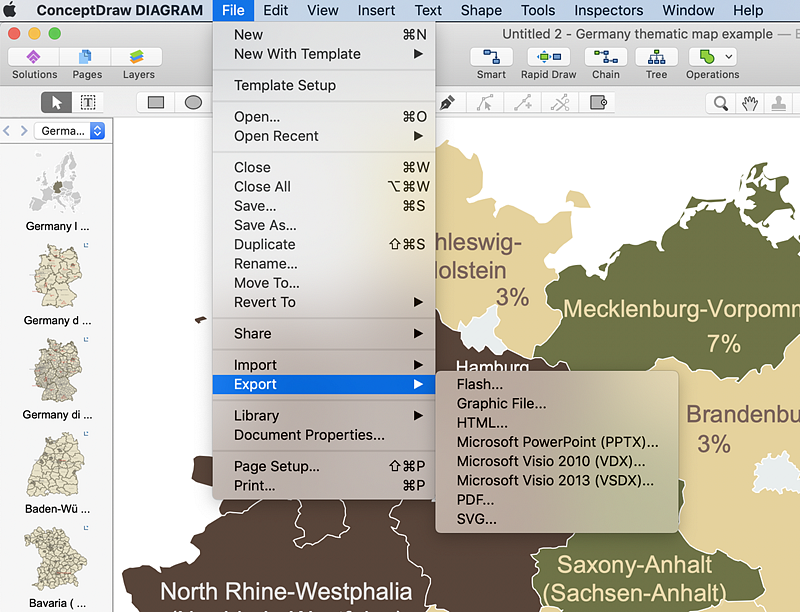The height and width of the screenshot is (612, 800).
Task: Select the Germany in Europe thumbnail
Action: click(x=57, y=182)
